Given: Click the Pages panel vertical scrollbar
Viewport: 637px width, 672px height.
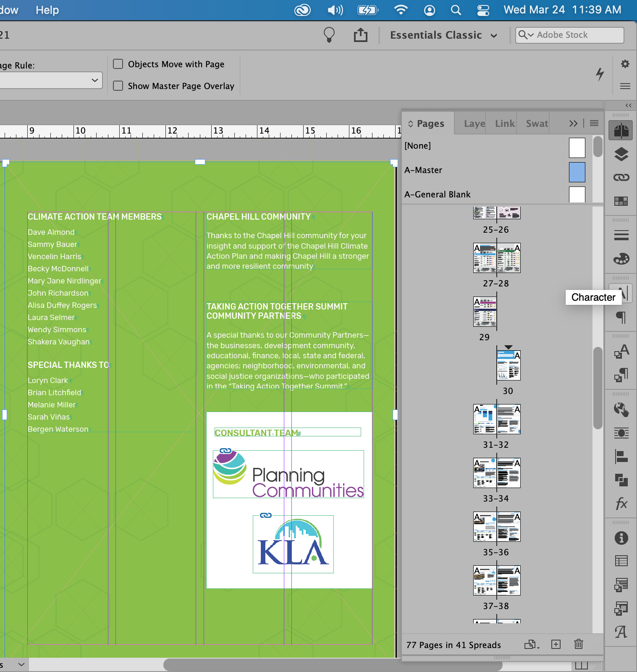Looking at the screenshot, I should [598, 388].
